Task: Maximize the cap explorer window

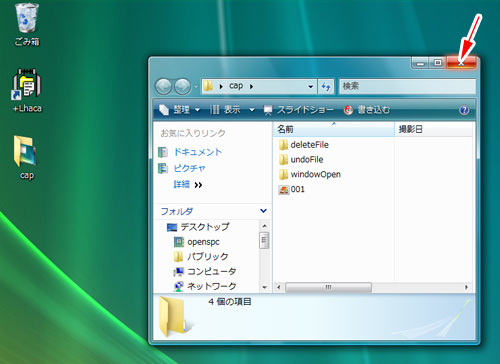Action: [x=437, y=63]
